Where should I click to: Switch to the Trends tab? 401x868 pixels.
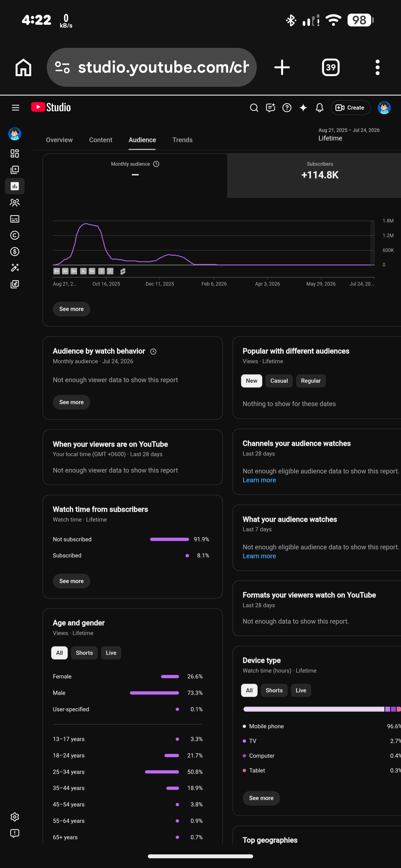tap(182, 140)
